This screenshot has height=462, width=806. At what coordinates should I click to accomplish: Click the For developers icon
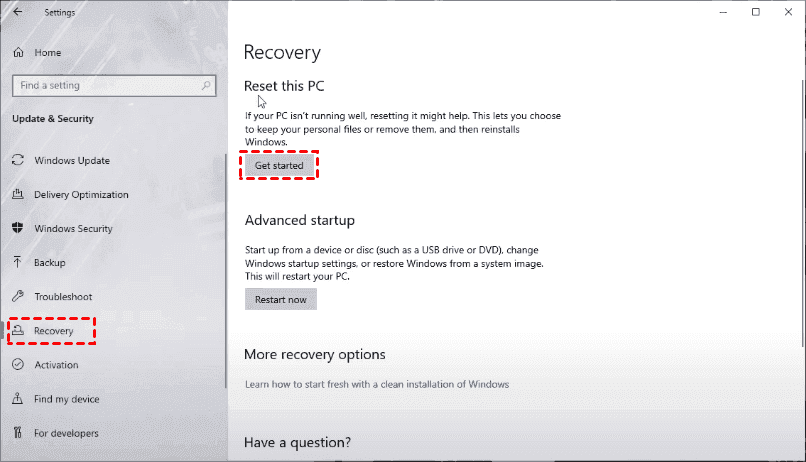pos(17,433)
